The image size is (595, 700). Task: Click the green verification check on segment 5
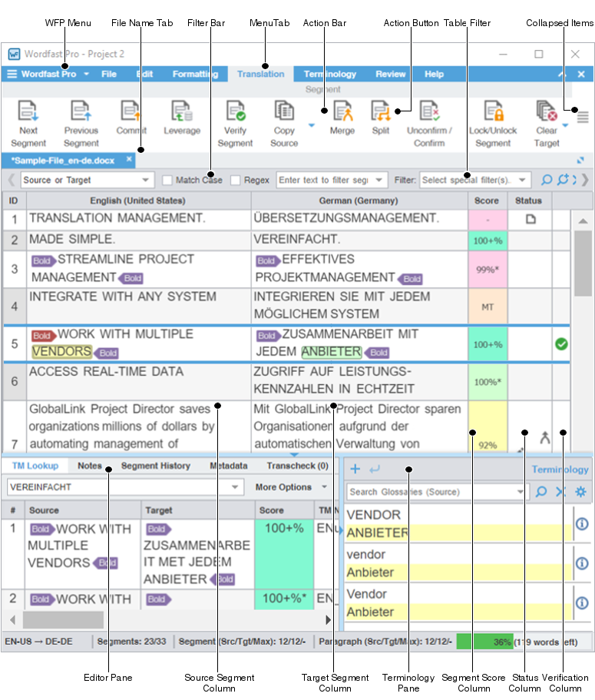(x=561, y=344)
